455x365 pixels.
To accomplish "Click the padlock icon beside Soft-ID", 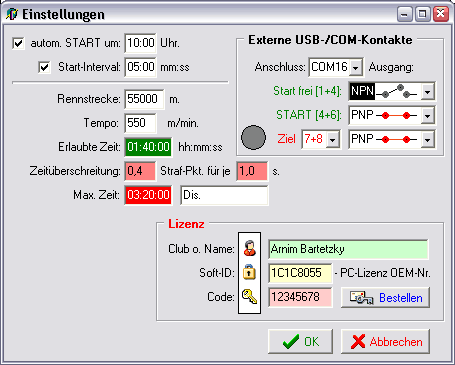I will [249, 272].
